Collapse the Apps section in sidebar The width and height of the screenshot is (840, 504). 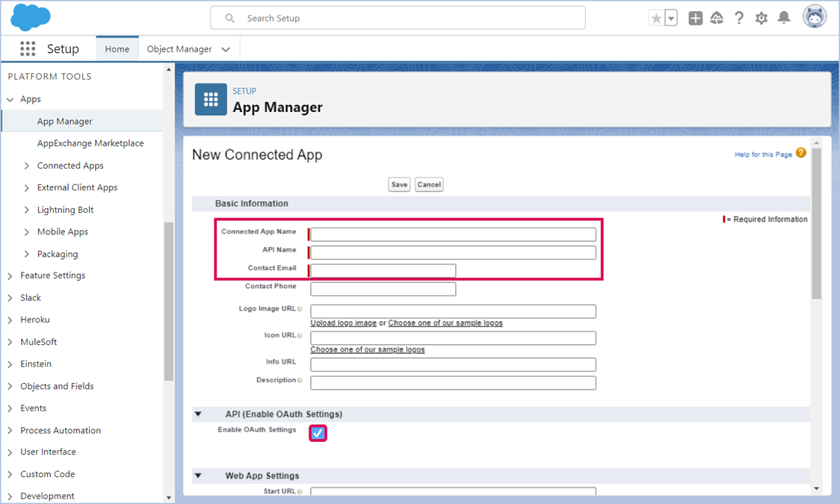10,99
